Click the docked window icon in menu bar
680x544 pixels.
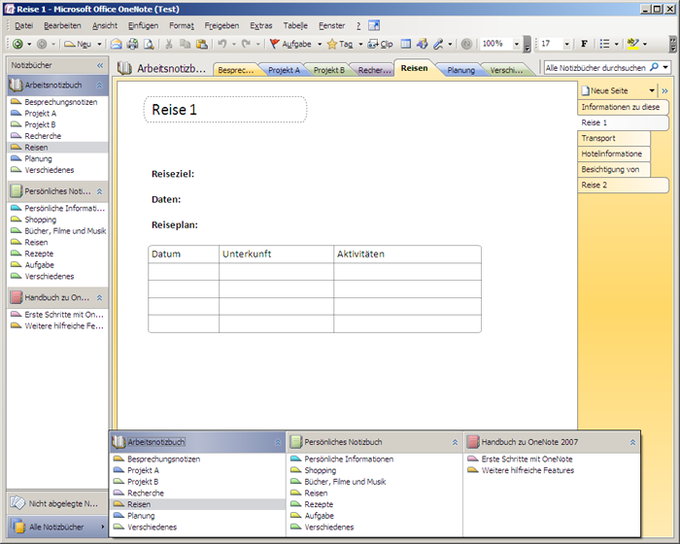click(374, 26)
